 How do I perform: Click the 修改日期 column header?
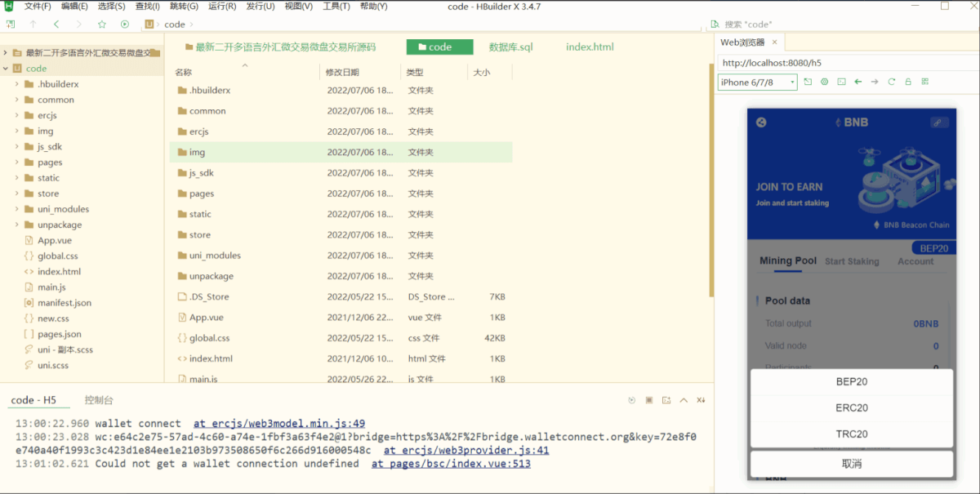342,73
